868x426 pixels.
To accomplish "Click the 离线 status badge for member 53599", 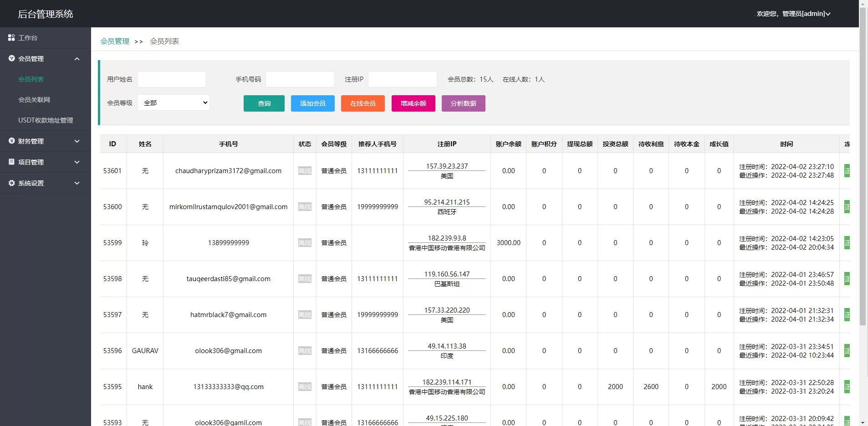I will pos(305,243).
